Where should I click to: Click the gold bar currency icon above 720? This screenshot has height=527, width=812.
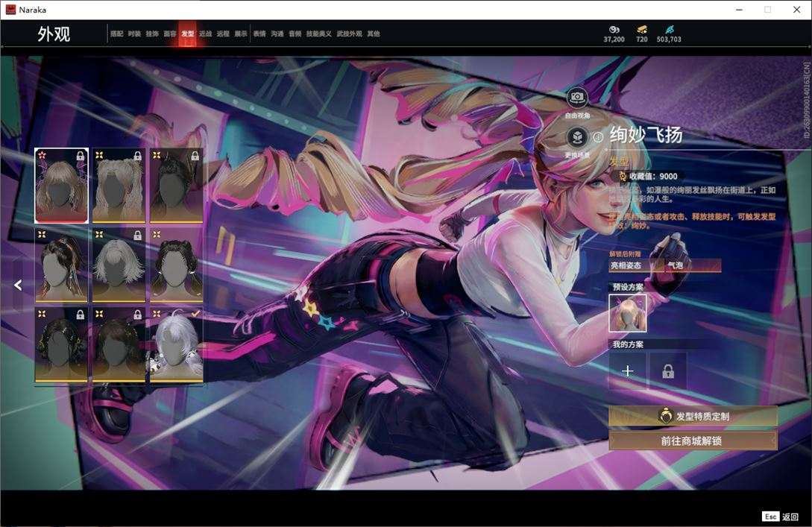pyautogui.click(x=642, y=30)
